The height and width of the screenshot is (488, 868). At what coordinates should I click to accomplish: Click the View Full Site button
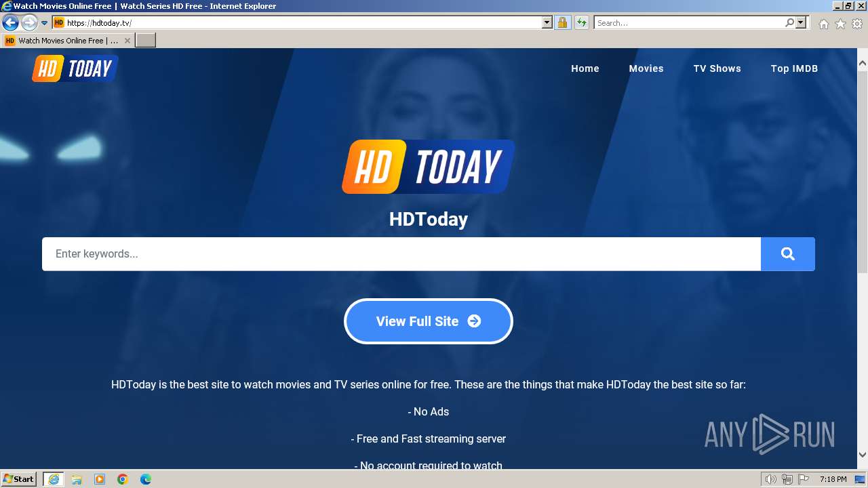click(x=429, y=321)
